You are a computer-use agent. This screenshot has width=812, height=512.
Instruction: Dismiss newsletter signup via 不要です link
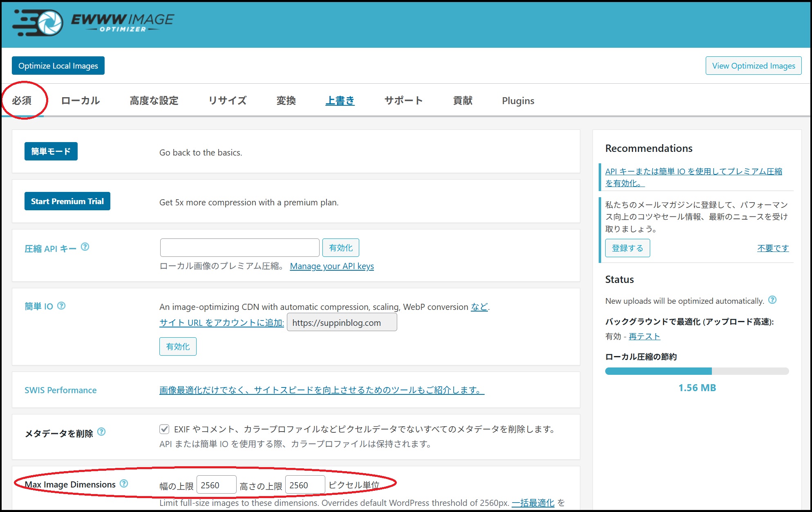click(x=772, y=248)
